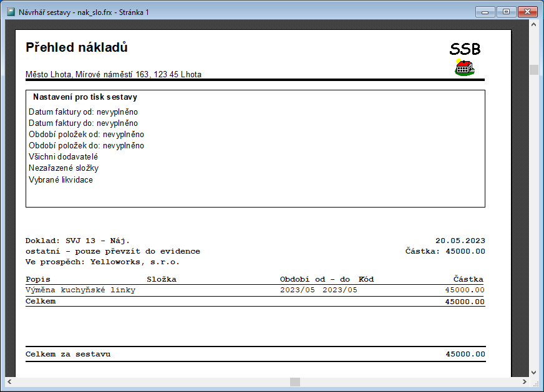This screenshot has height=392, width=544.
Task: Click the 'Popis' column header
Action: tap(37, 279)
